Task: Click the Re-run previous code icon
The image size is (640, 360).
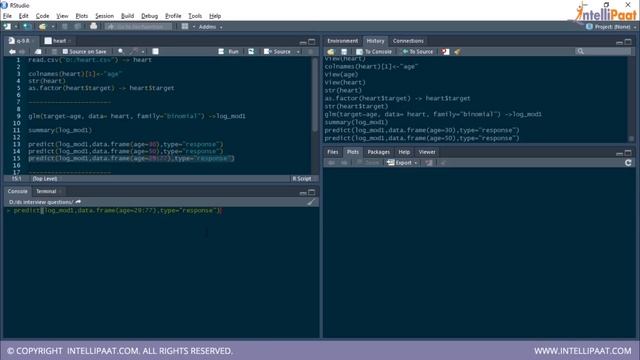Action: tap(251, 52)
